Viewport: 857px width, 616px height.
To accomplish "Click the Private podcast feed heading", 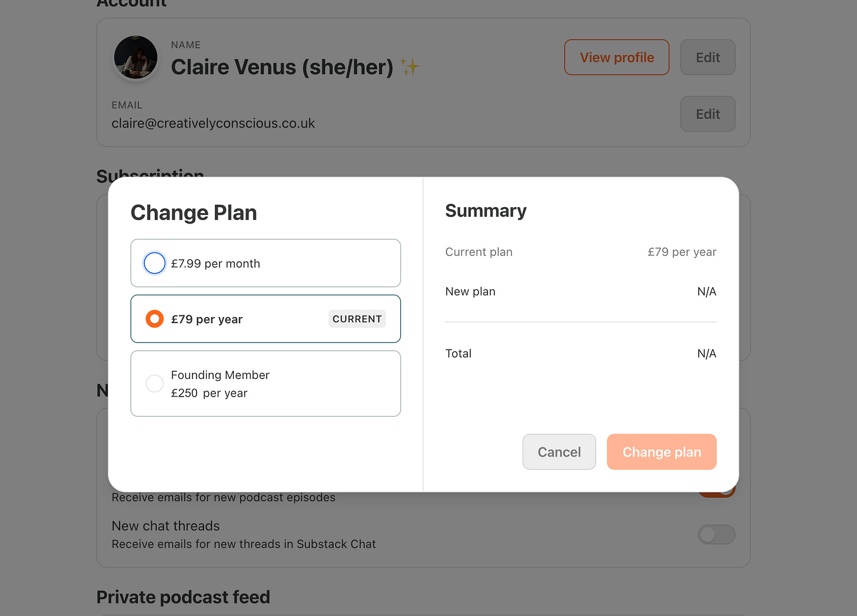I will pyautogui.click(x=183, y=597).
